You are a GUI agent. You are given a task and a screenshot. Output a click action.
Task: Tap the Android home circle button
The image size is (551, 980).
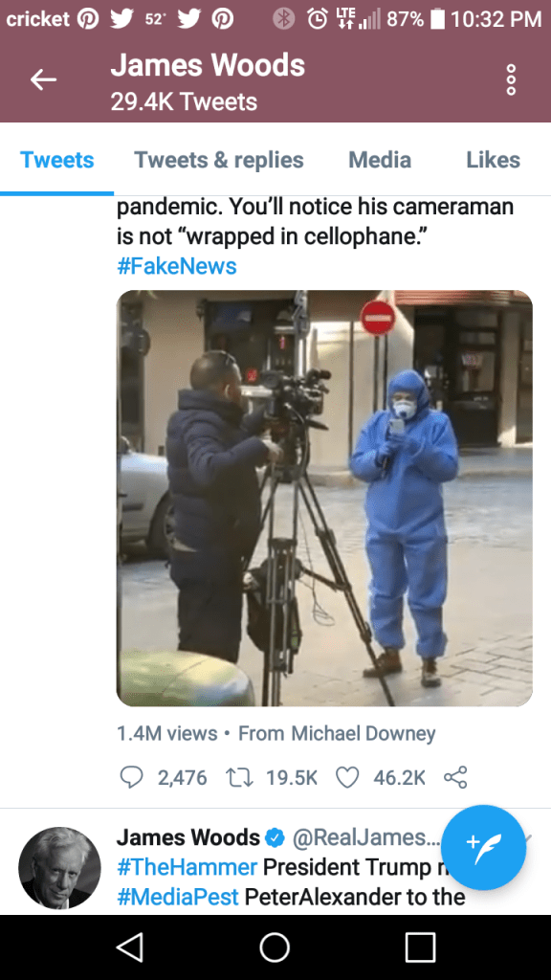(275, 947)
